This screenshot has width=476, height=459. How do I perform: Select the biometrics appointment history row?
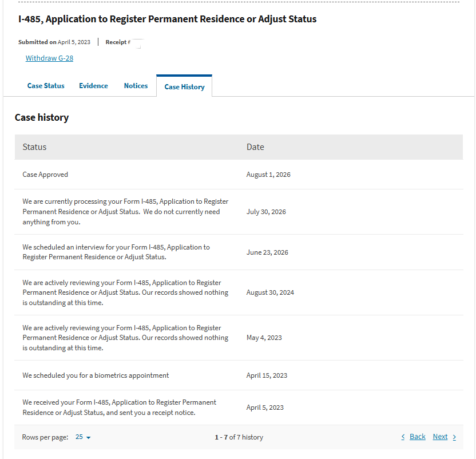point(239,375)
